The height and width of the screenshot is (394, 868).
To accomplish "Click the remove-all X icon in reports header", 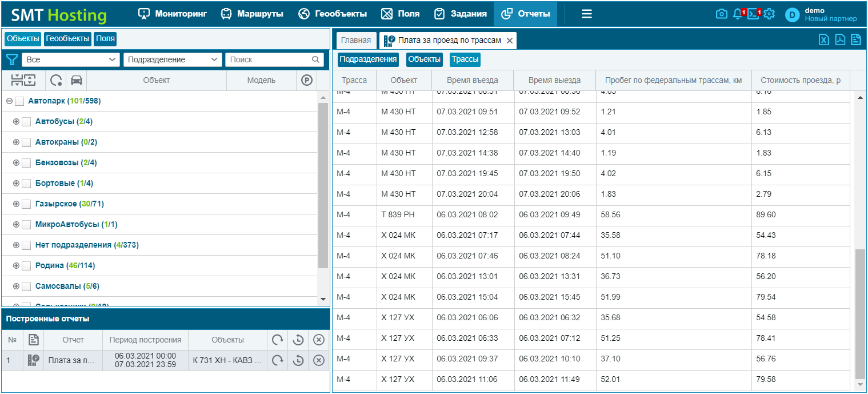I will 319,340.
